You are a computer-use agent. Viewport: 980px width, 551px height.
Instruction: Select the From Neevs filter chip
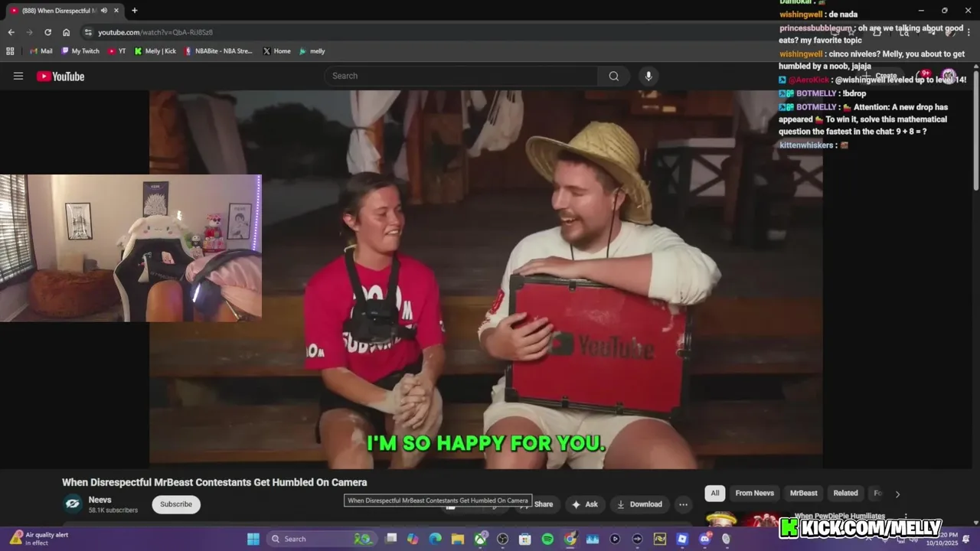click(x=755, y=493)
